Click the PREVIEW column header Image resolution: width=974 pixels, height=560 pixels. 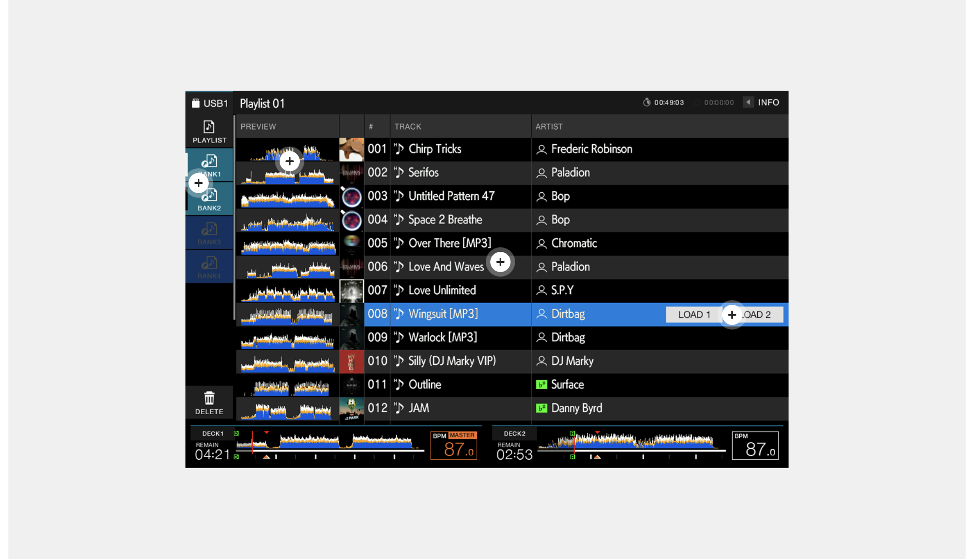287,127
